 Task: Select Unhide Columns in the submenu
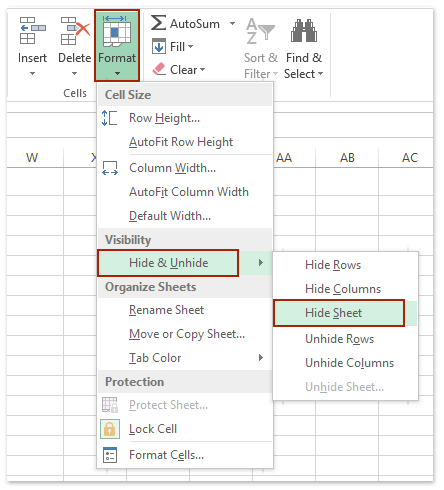(349, 363)
